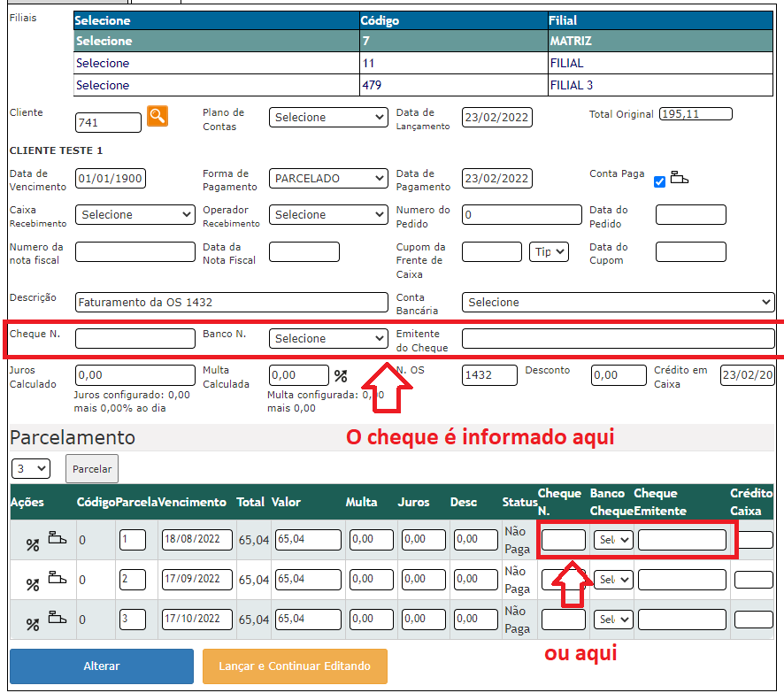Viewport: 784px width, 693px height.
Task: Click the Data de Vencimento field showing 01/01/1900
Action: 111,179
